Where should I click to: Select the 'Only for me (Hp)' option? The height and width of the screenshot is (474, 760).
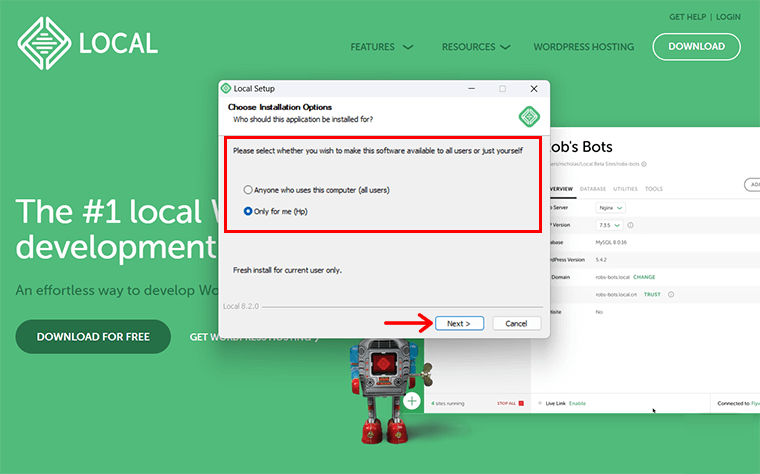point(275,211)
